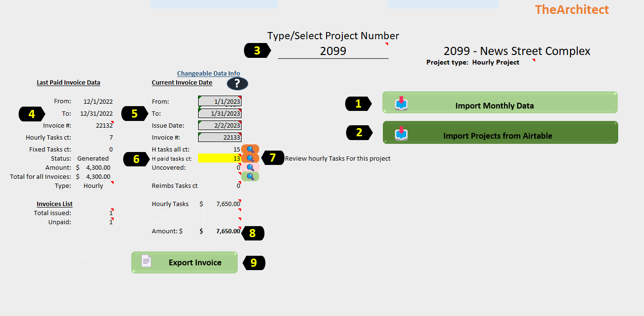Open the project number selector showing 2099
Screen dimensions: 644x316
pyautogui.click(x=333, y=50)
